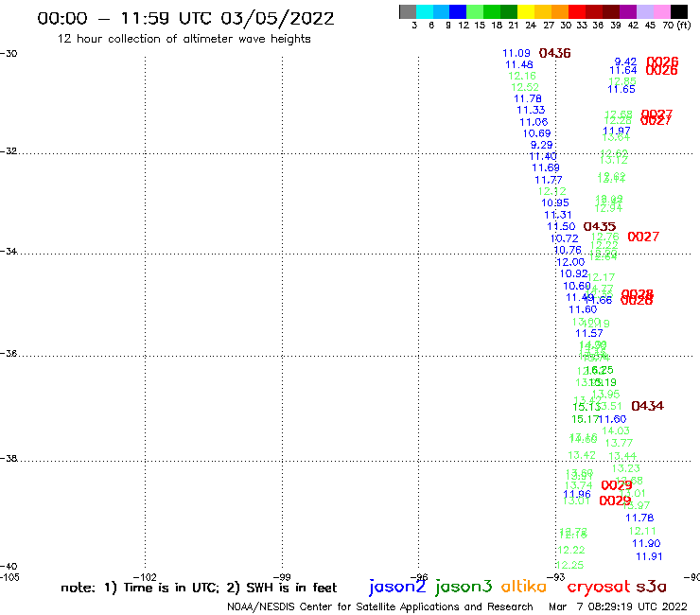This screenshot has width=700, height=615.
Task: Select the pink 70 ft legend swatch
Action: (661, 11)
